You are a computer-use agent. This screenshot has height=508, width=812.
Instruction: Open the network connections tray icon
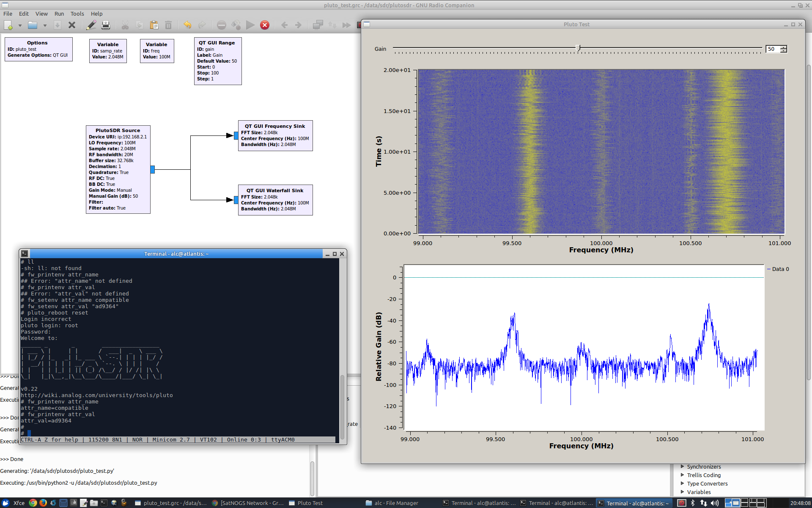tap(703, 503)
